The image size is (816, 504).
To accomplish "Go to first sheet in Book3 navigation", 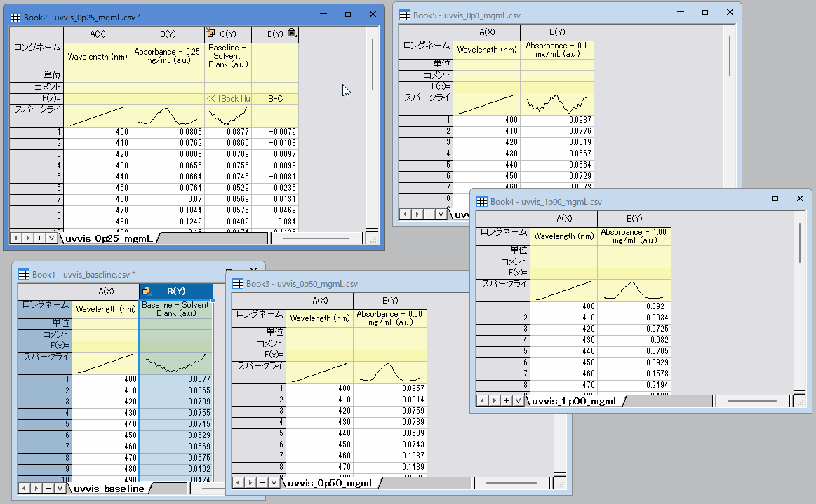I will point(239,483).
